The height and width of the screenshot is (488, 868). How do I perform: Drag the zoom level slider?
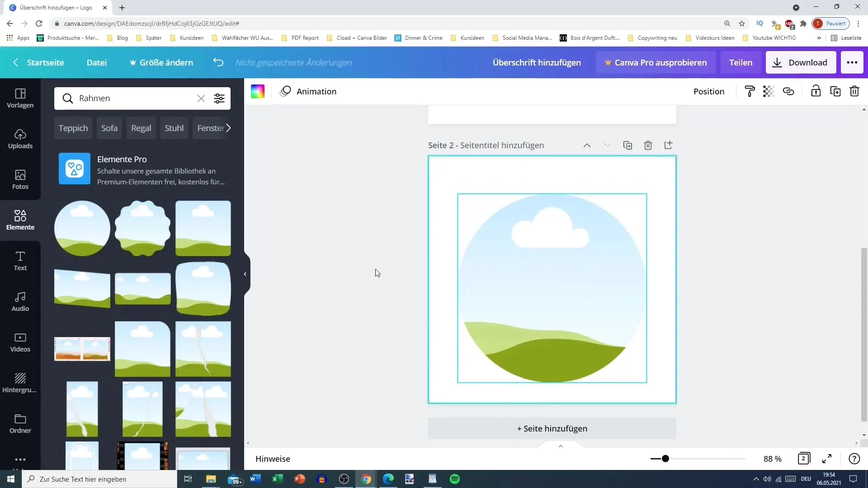pos(666,459)
